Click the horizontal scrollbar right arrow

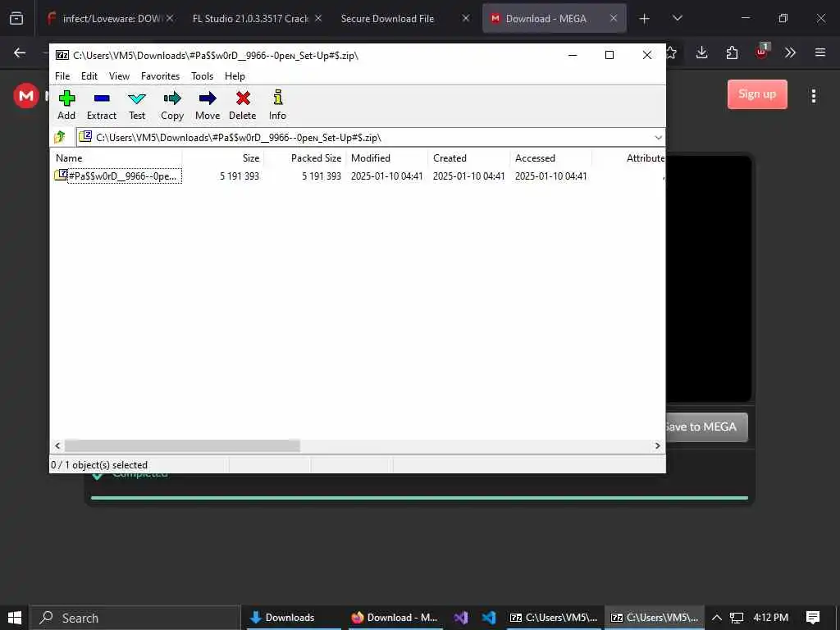(x=658, y=445)
